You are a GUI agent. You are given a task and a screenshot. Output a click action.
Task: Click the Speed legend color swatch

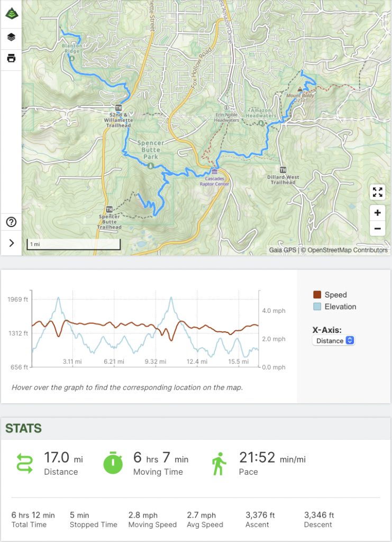317,295
